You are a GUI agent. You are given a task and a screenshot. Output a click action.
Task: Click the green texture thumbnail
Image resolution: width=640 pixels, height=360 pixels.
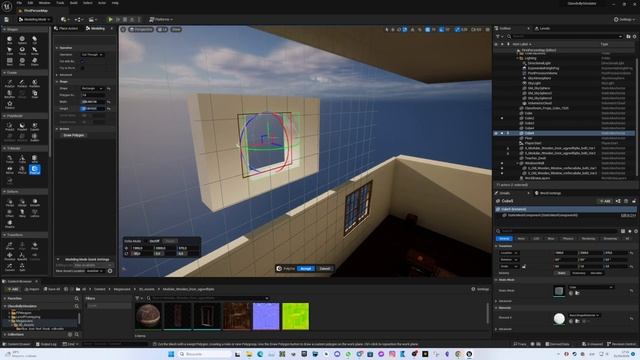coord(296,316)
